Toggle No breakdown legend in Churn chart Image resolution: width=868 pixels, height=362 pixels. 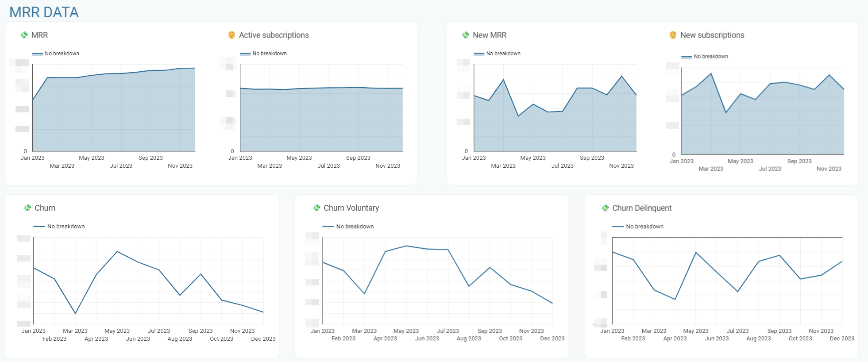tap(59, 227)
